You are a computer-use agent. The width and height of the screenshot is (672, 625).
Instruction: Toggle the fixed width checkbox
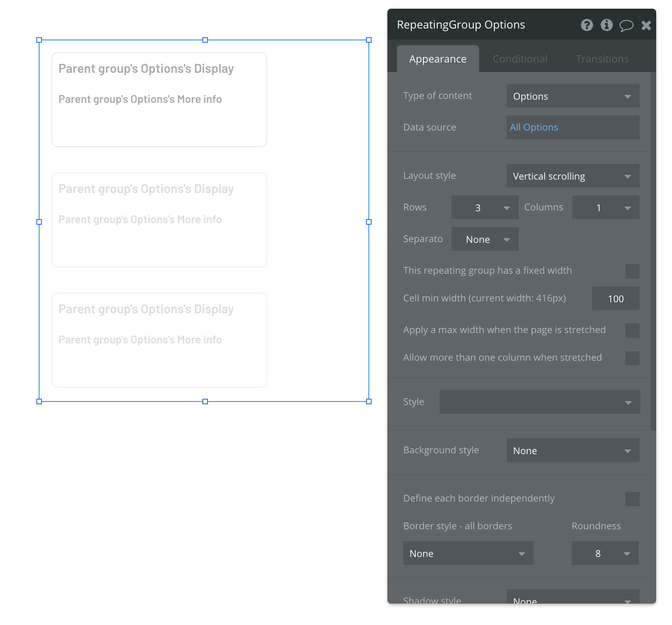pos(632,271)
